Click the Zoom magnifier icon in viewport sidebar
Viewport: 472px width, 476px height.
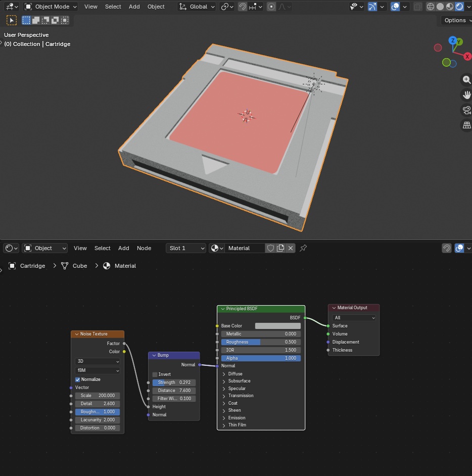tap(466, 79)
